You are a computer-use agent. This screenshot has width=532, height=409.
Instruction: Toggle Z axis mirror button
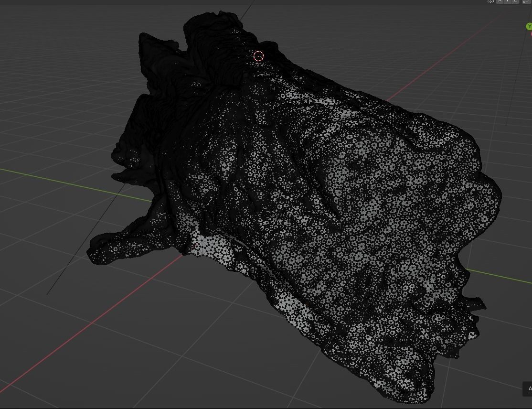point(515,1)
